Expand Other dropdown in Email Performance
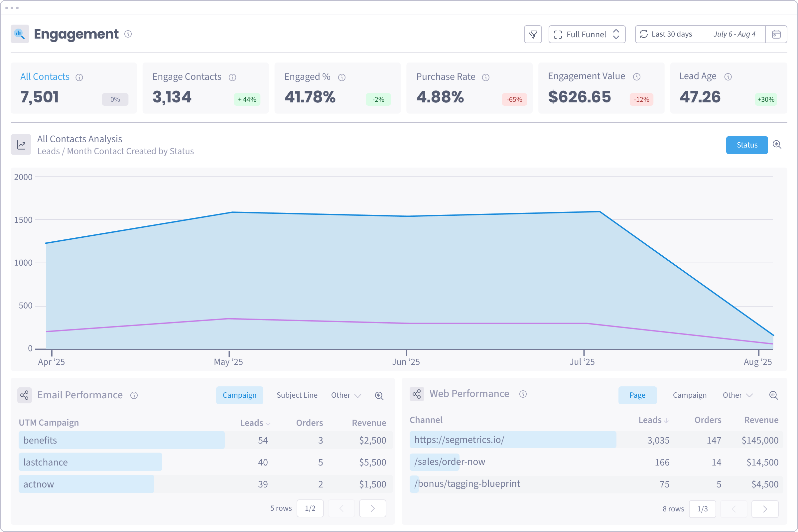This screenshot has height=532, width=798. pyautogui.click(x=346, y=395)
